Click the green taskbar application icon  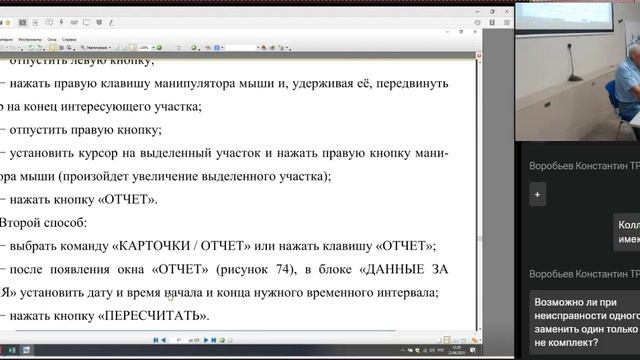[12, 350]
